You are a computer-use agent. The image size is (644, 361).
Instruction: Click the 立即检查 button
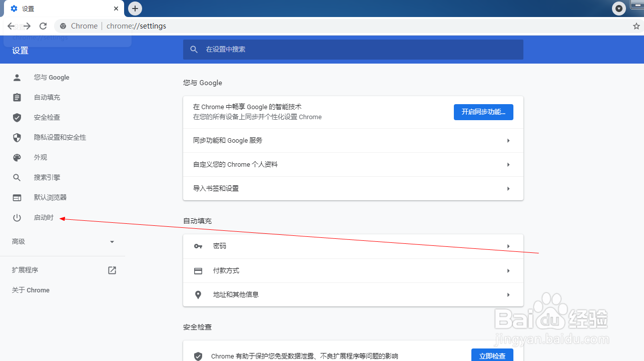coord(492,355)
